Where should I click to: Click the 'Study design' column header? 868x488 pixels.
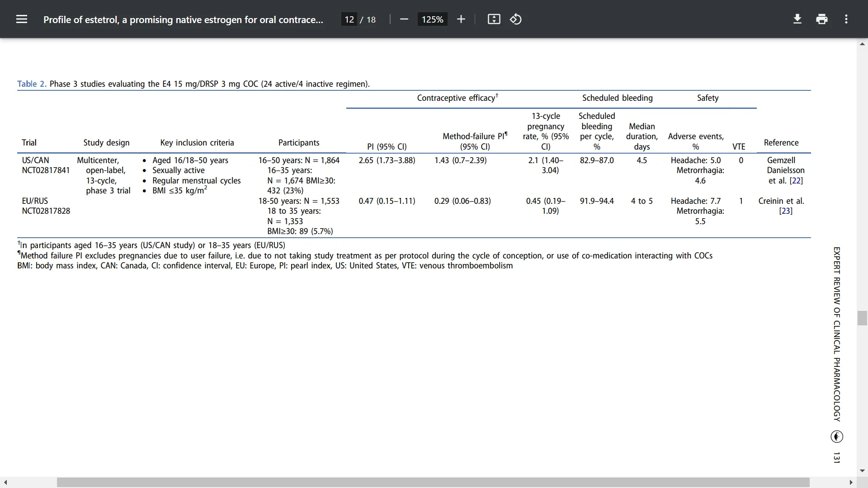106,143
